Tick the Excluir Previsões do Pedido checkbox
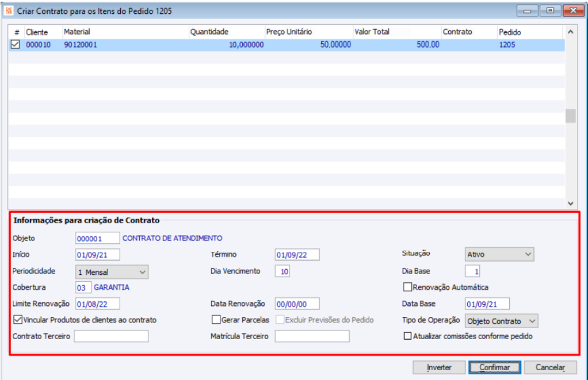The height and width of the screenshot is (380, 588). (280, 320)
